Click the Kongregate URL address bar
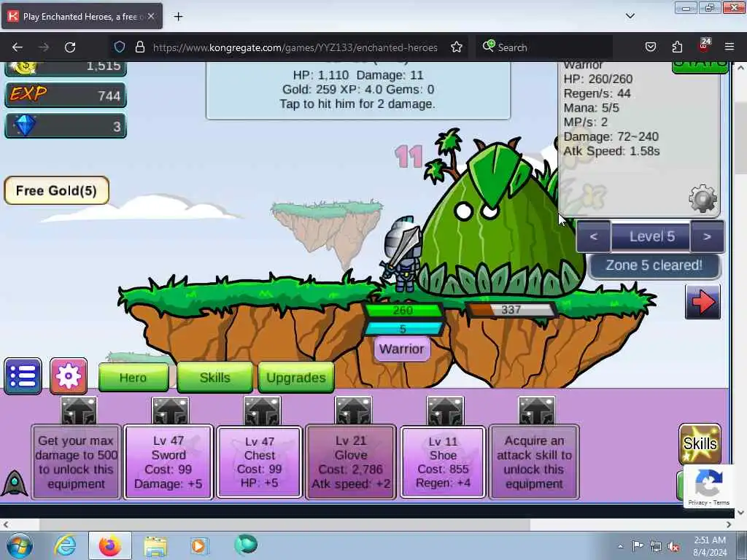Viewport: 747px width, 560px height. [295, 47]
